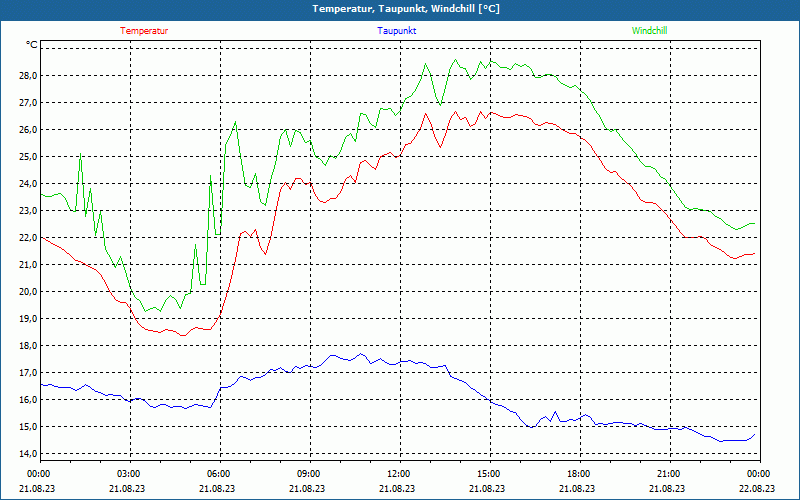This screenshot has width=800, height=500.
Task: Click the 18,0 y-axis value
Action: pyautogui.click(x=28, y=346)
